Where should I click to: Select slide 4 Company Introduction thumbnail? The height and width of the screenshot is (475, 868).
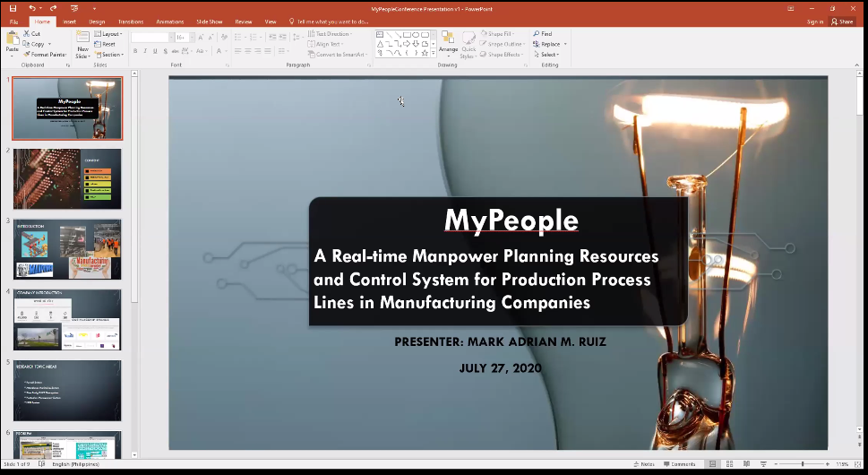(x=67, y=320)
